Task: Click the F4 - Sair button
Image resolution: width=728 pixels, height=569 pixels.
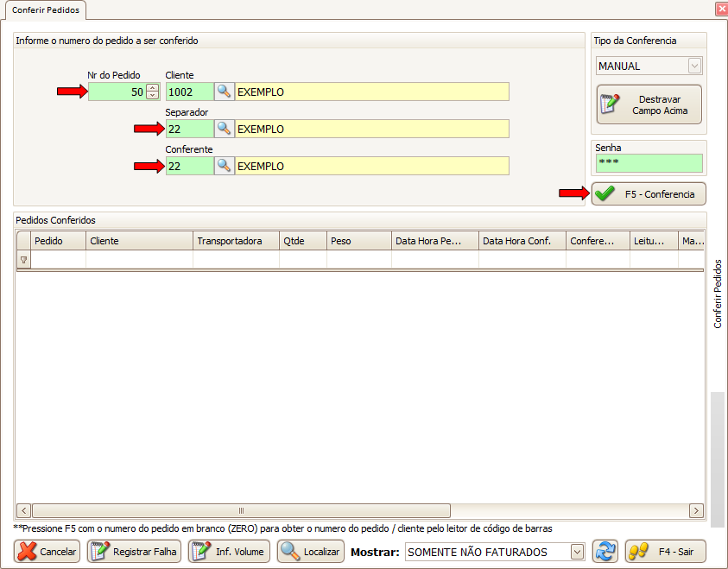Action: tap(665, 552)
